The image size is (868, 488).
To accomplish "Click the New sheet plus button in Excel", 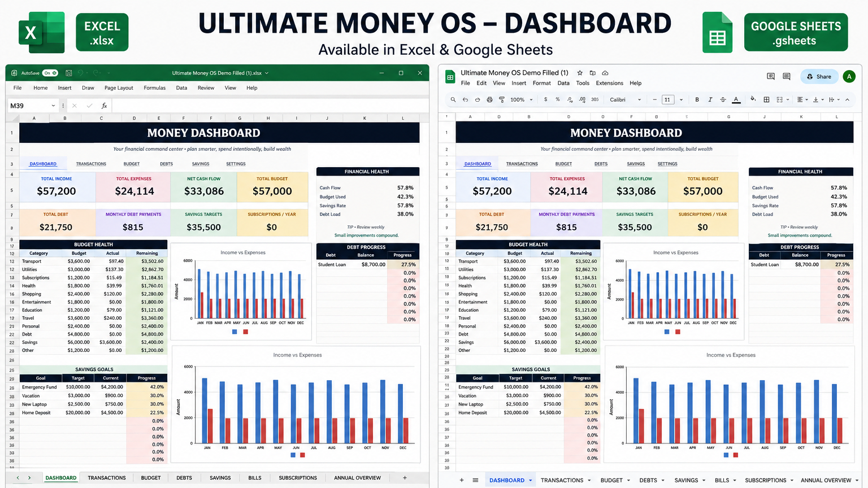I will pyautogui.click(x=405, y=478).
